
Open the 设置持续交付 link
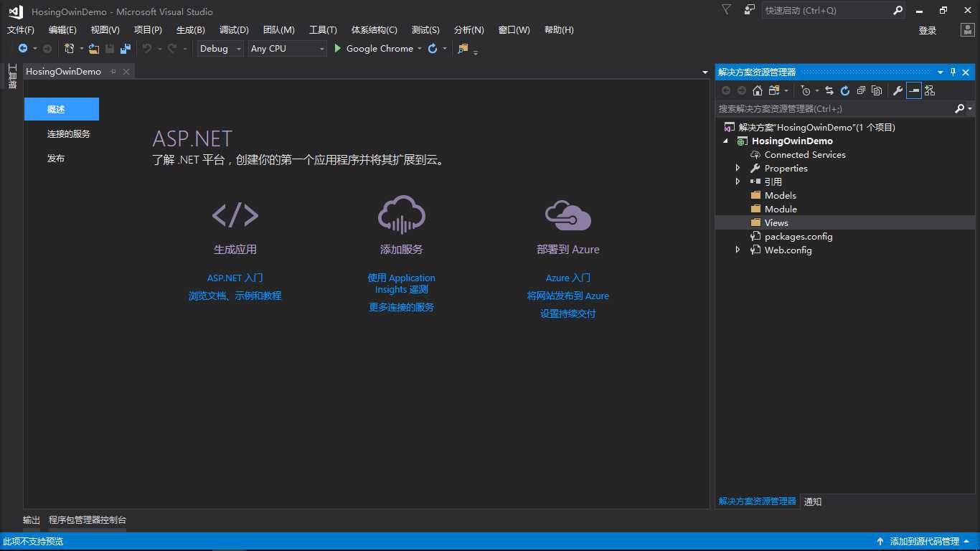[x=568, y=314]
